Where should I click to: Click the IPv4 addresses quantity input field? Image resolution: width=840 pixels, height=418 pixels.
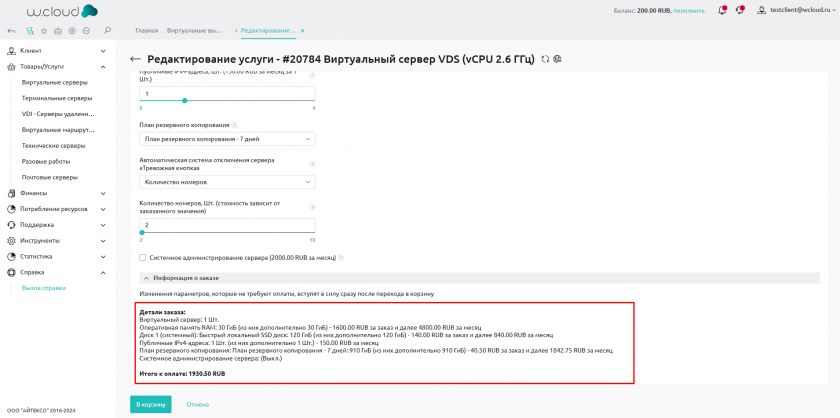tap(227, 93)
